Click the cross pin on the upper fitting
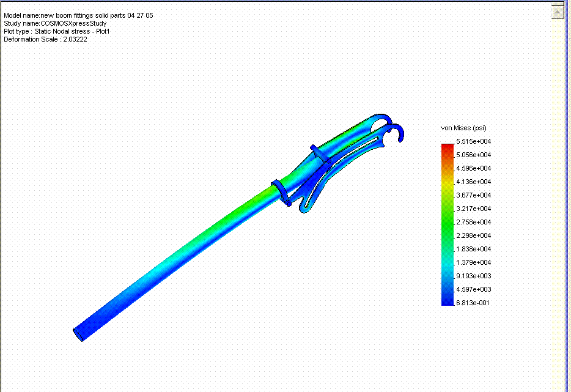Image resolution: width=571 pixels, height=392 pixels. pos(320,154)
